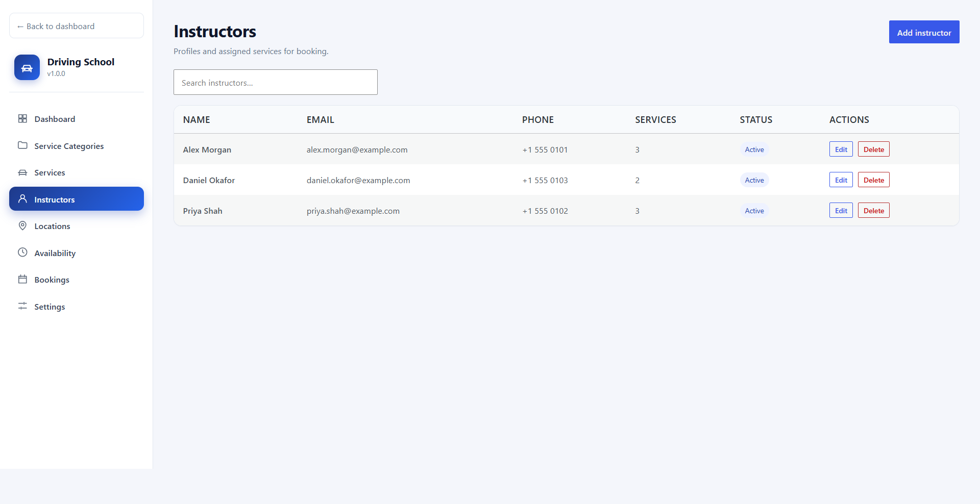Edit Priya Shah's profile
The height and width of the screenshot is (504, 980).
tap(841, 211)
